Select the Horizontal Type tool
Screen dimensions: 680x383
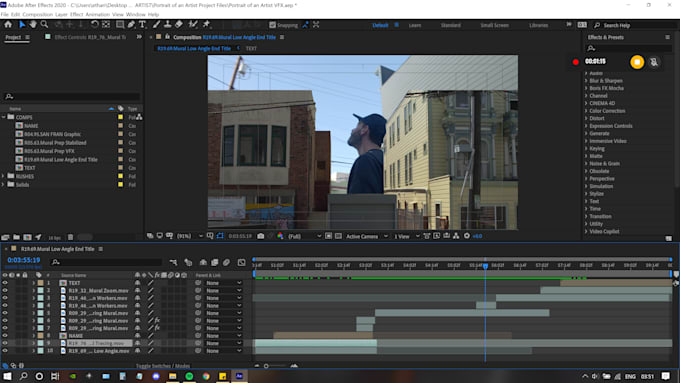point(142,25)
